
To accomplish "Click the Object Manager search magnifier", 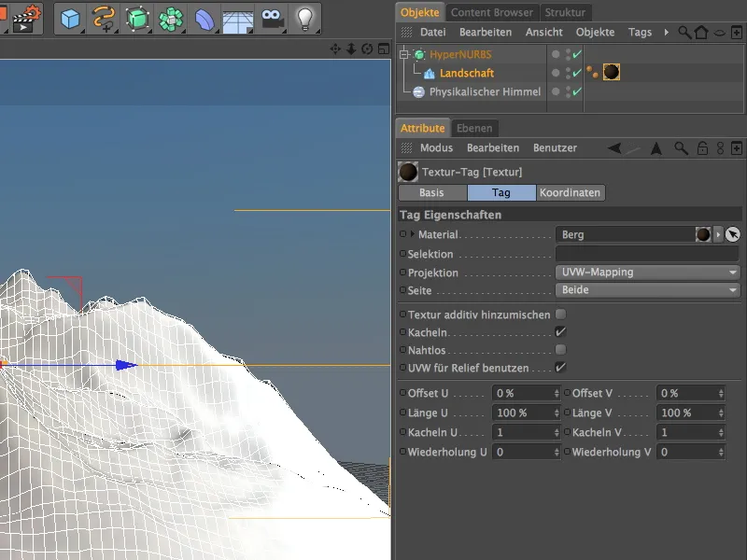I will tap(684, 33).
